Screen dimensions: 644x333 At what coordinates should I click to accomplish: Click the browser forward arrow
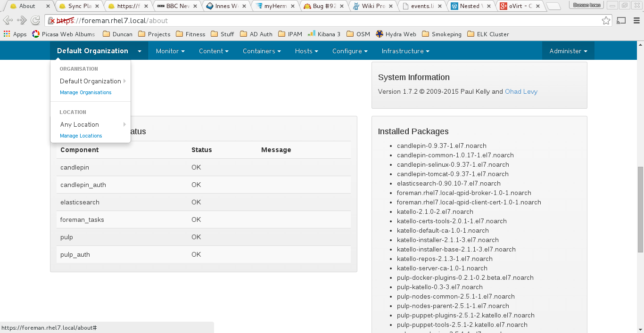pyautogui.click(x=22, y=20)
